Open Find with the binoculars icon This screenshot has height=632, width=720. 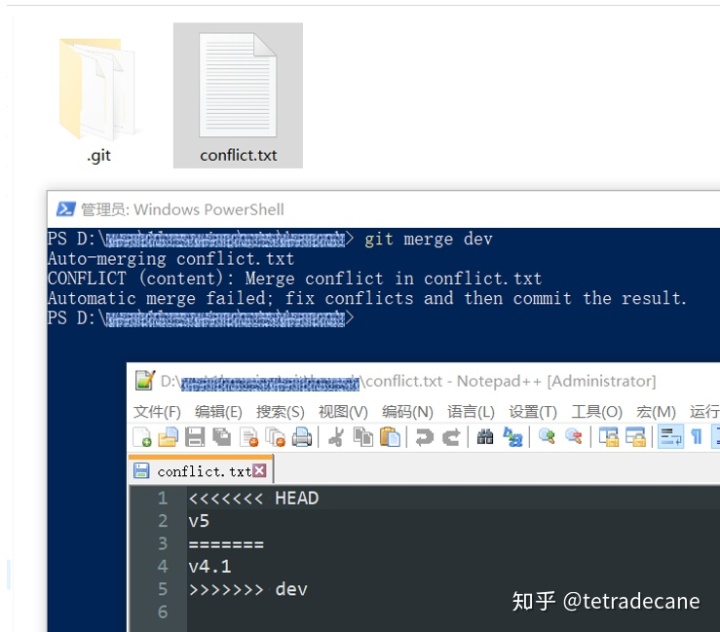(x=485, y=437)
